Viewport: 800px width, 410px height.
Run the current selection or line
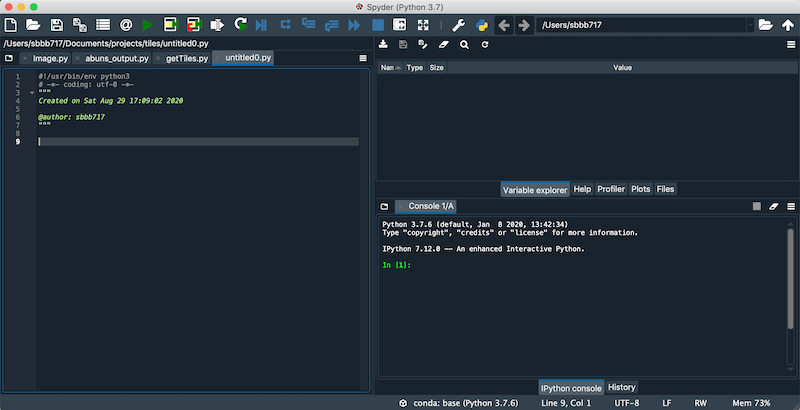pyautogui.click(x=217, y=24)
